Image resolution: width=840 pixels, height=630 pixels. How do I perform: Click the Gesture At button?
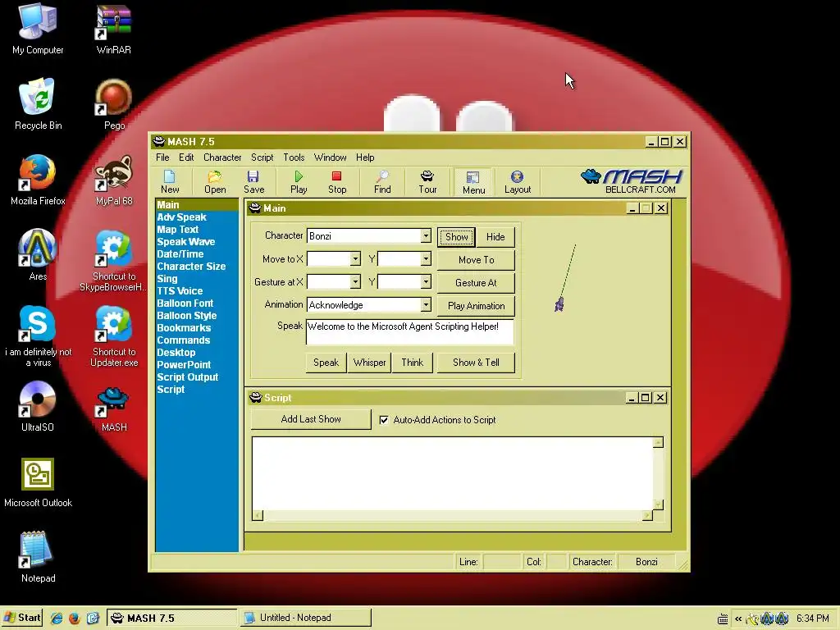coord(476,283)
